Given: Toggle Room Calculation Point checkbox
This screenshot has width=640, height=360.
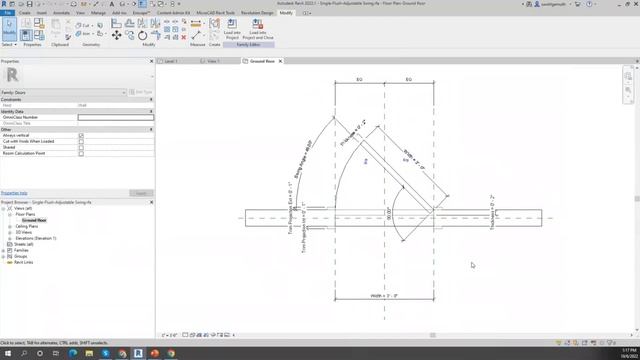Looking at the screenshot, I should click(81, 153).
